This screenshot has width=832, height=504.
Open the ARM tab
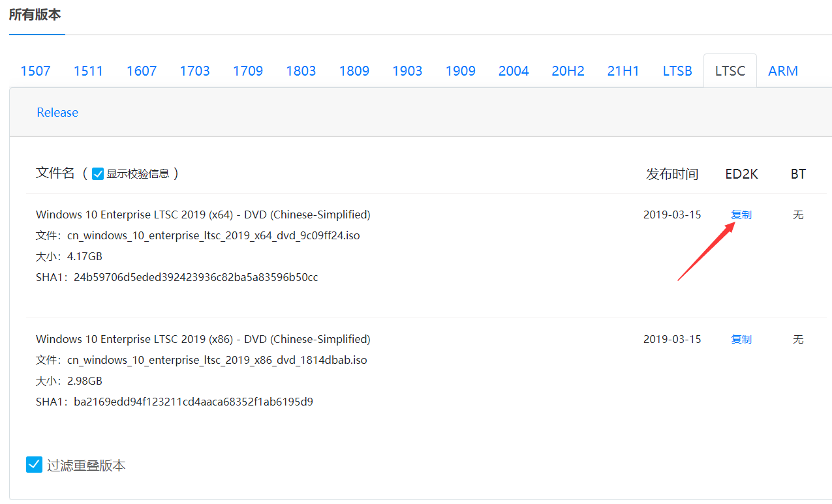[783, 71]
